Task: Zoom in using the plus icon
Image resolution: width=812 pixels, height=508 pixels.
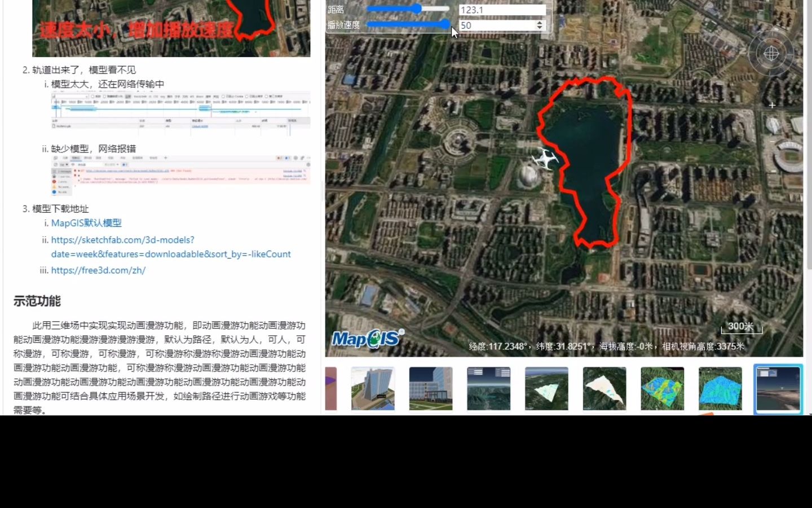Action: [771, 105]
